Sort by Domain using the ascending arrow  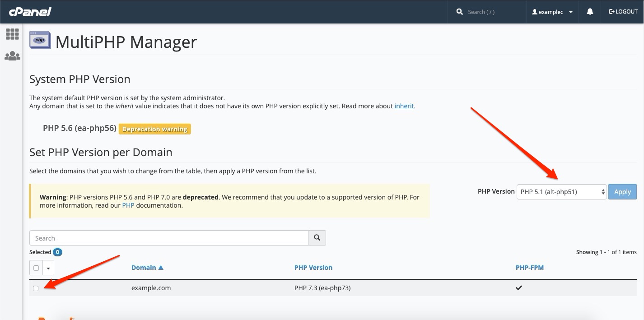click(161, 268)
